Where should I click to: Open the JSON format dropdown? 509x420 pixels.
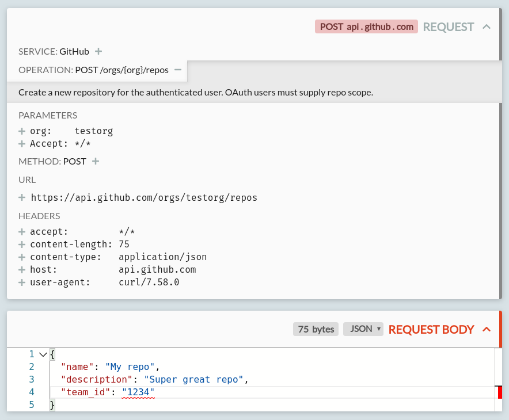pos(363,329)
